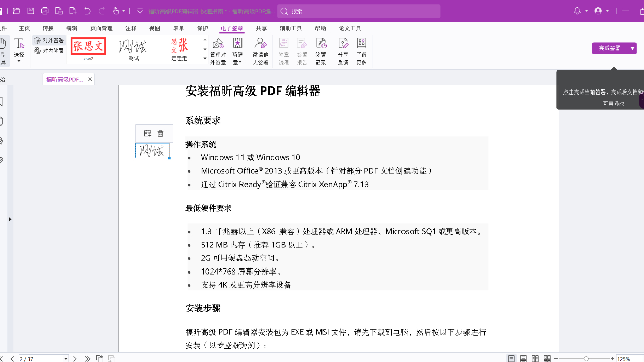This screenshot has height=362, width=644.
Task: Open the 保护 ribbon tab
Action: (202, 28)
